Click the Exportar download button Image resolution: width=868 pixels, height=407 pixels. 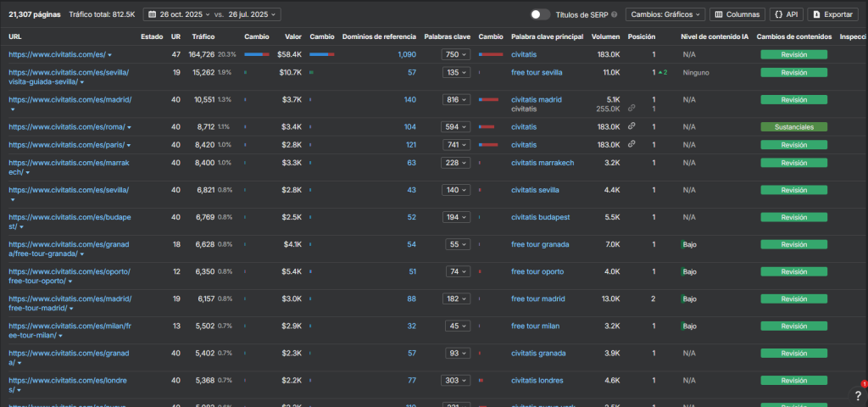832,14
